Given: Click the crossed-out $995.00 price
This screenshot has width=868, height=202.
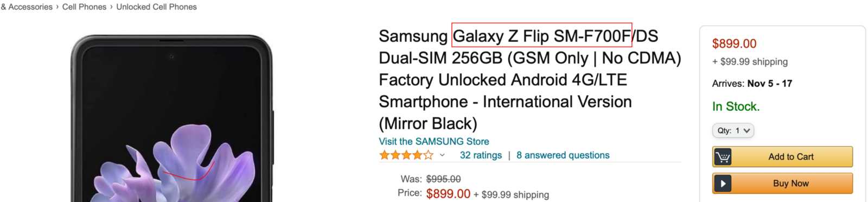Looking at the screenshot, I should tap(443, 179).
